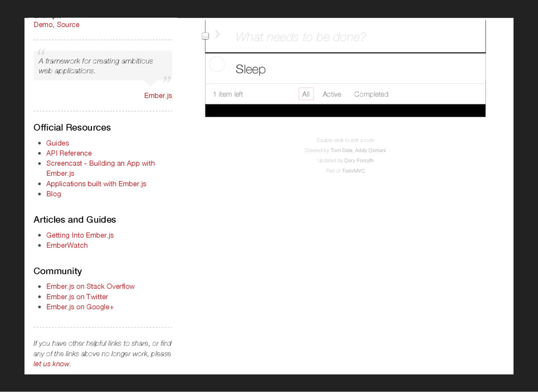This screenshot has width=538, height=392.
Task: Open Cory Forsyth credit link
Action: (358, 161)
